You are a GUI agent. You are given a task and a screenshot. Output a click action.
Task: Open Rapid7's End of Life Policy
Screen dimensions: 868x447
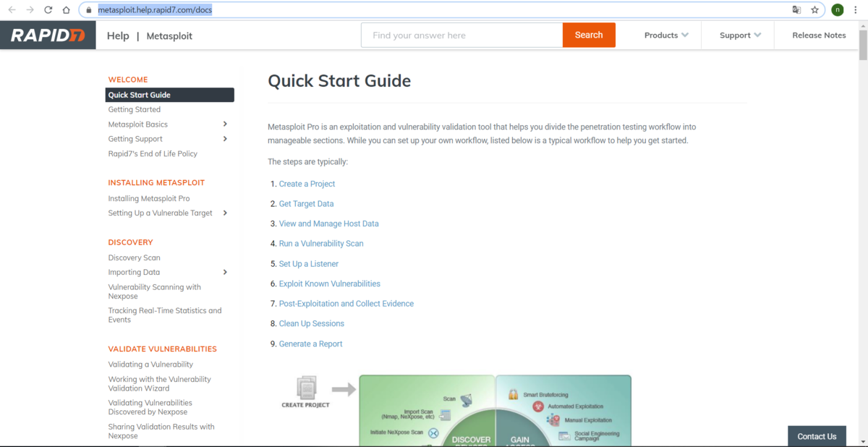(153, 153)
